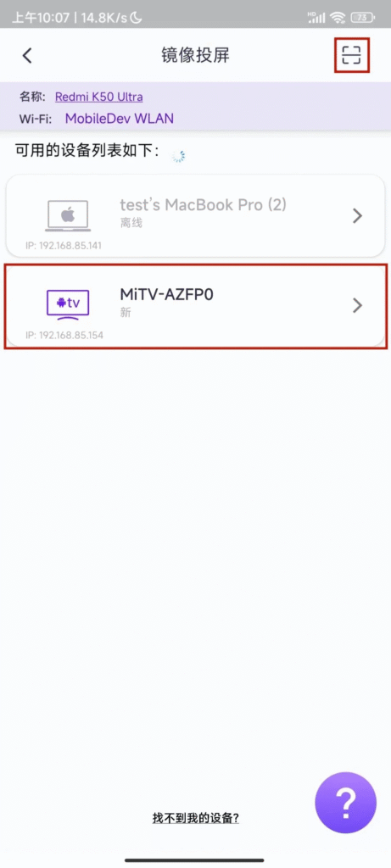391x868 pixels.
Task: Tap the IP 192.168.85.154 label
Action: [64, 335]
